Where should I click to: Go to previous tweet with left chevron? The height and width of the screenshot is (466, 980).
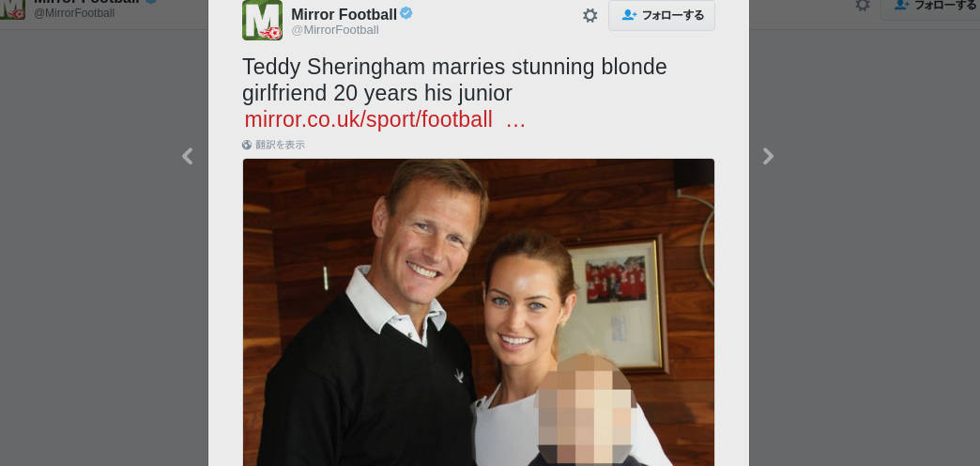point(187,156)
